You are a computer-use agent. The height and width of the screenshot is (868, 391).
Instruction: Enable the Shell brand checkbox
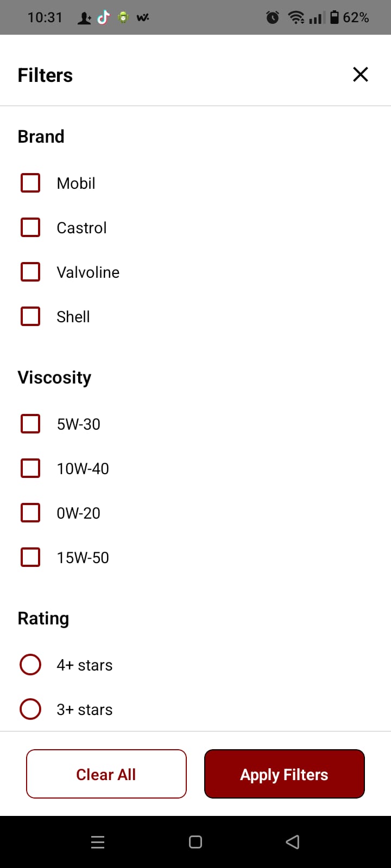tap(30, 316)
